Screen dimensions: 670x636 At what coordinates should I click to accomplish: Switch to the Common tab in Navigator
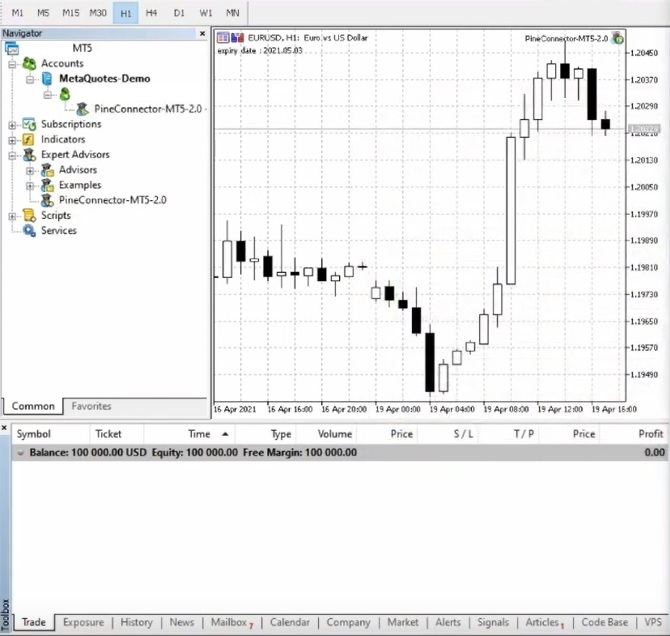33,406
